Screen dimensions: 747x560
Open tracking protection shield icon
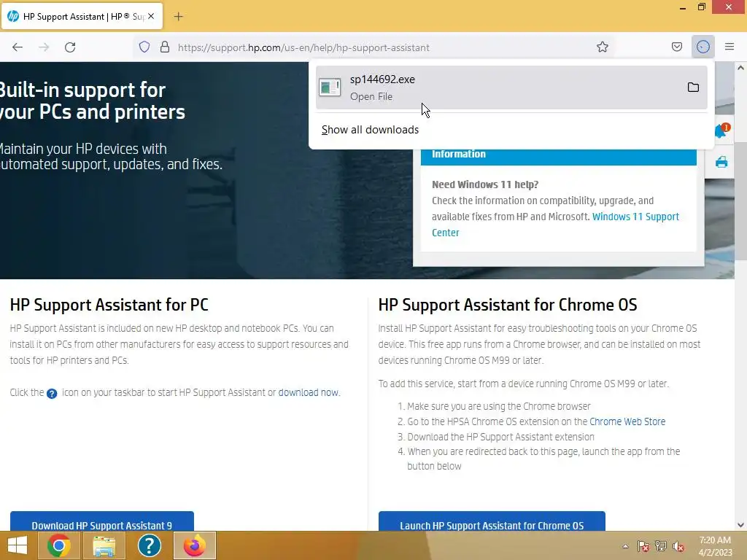point(144,47)
